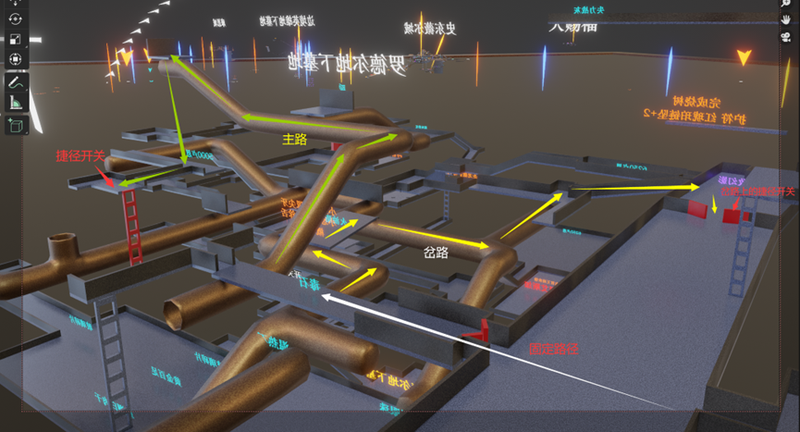Click the white 岔路 label
Image resolution: width=800 pixels, height=432 pixels.
[435, 253]
